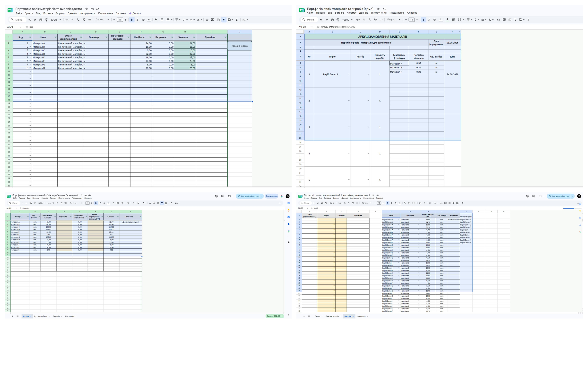Viewport: 588px width, 380px height.
Task: Open Формат menu in top-right window
Action: (x=352, y=13)
